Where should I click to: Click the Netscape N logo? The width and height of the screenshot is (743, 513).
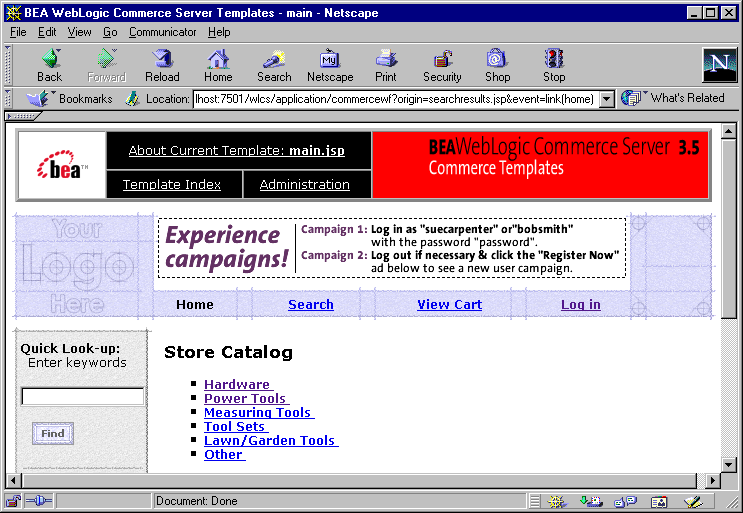coord(719,65)
